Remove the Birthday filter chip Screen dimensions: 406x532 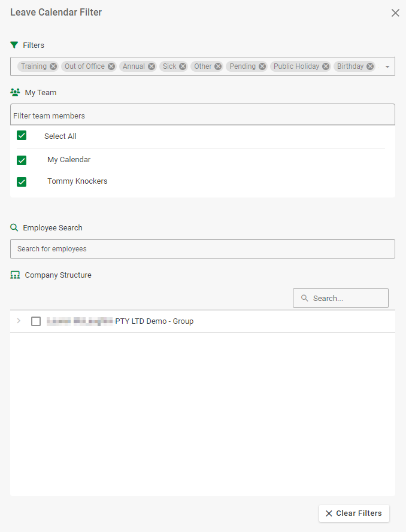point(370,66)
